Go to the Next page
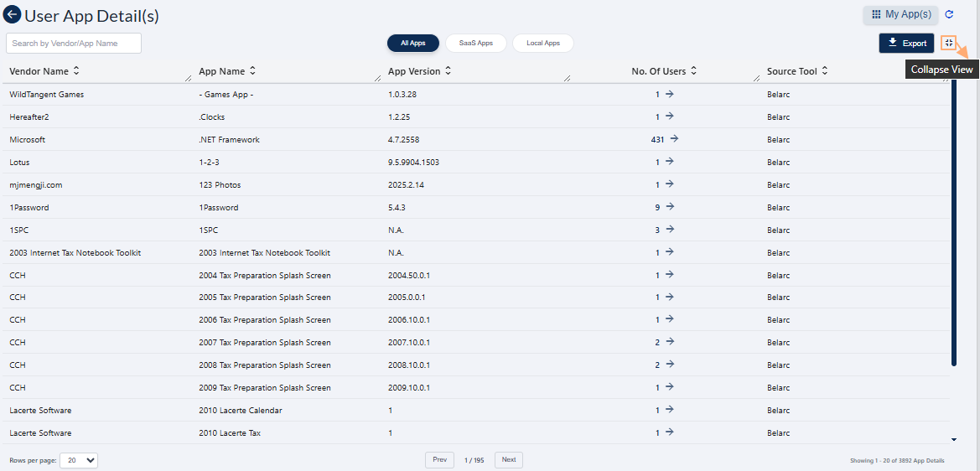This screenshot has height=471, width=980. coord(508,459)
